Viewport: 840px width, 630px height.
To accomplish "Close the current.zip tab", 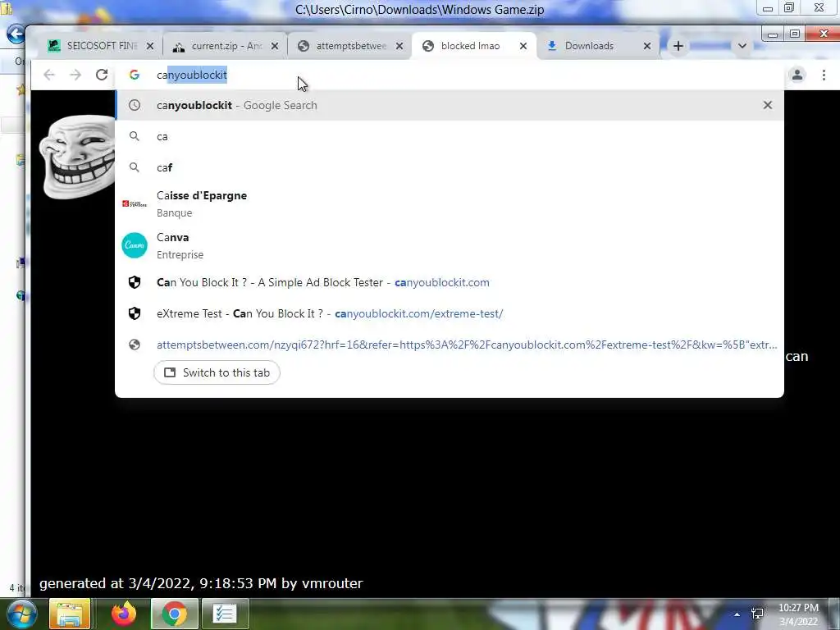I will [x=274, y=46].
